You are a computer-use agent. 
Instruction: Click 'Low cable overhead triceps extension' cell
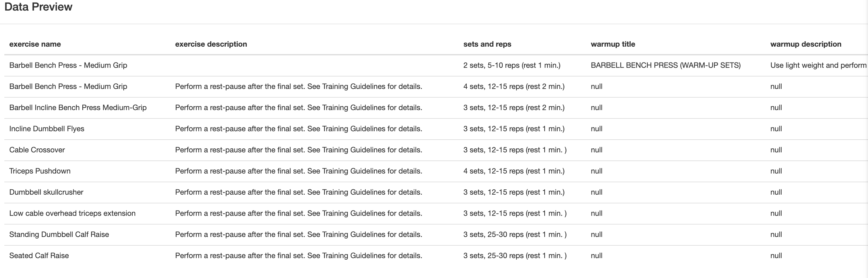[72, 213]
